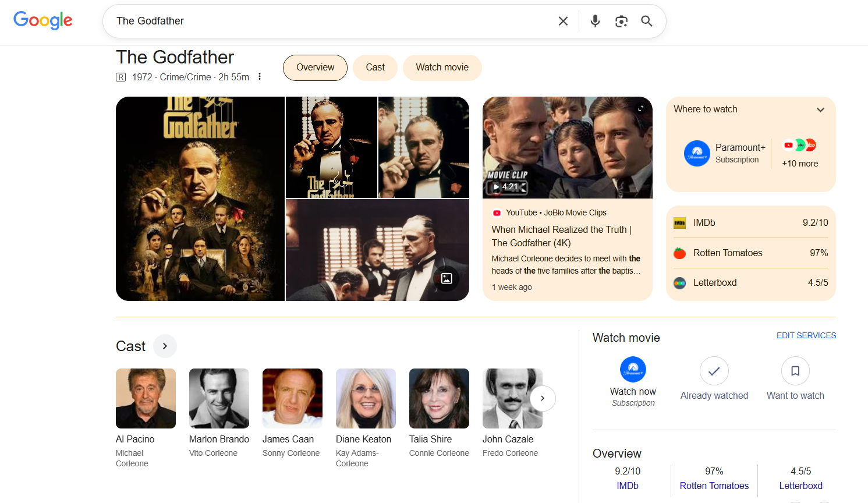
Task: Expand the movie clip video to fullscreen
Action: click(641, 108)
